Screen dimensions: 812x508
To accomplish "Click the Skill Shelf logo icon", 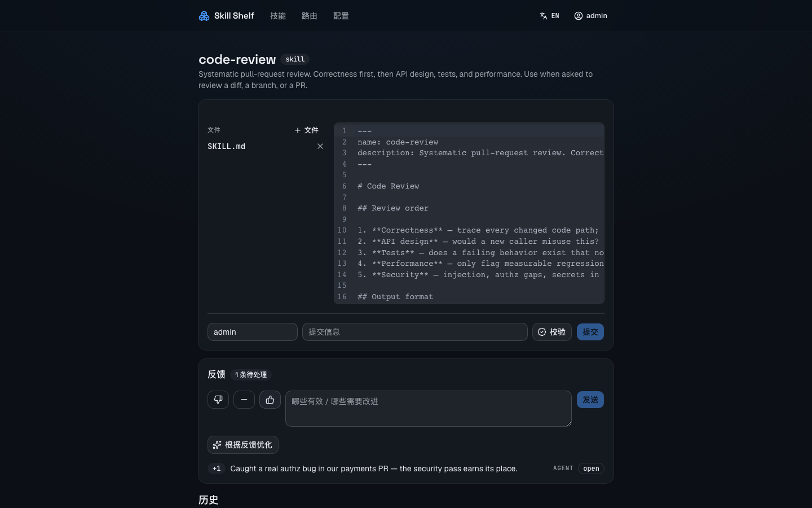I will (x=204, y=16).
